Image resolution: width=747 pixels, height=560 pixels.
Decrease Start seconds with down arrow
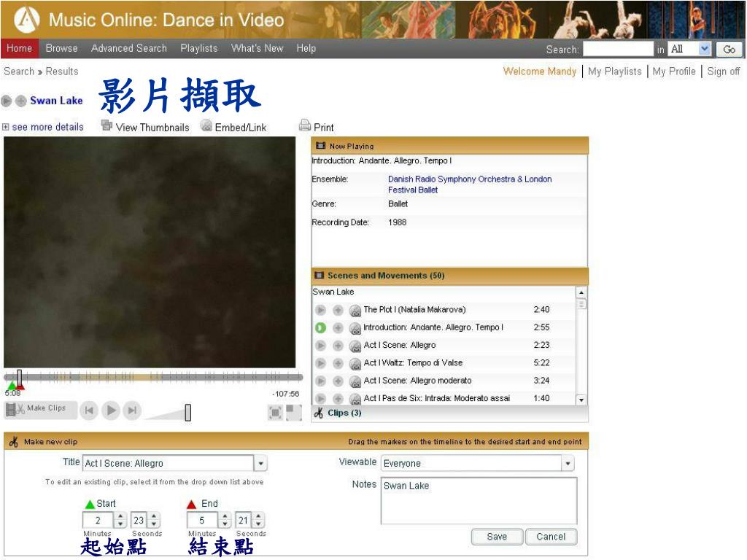coord(154,524)
